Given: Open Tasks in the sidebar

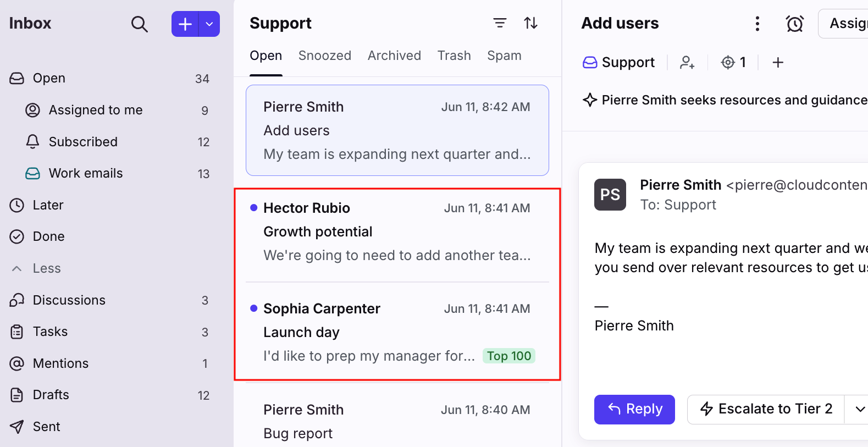Looking at the screenshot, I should (110, 332).
